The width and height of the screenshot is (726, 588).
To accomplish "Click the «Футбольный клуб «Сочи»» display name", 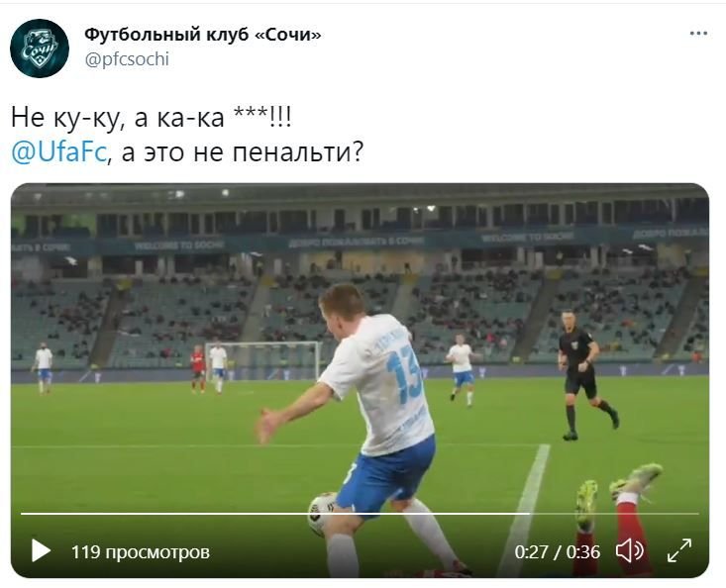I will pyautogui.click(x=203, y=35).
